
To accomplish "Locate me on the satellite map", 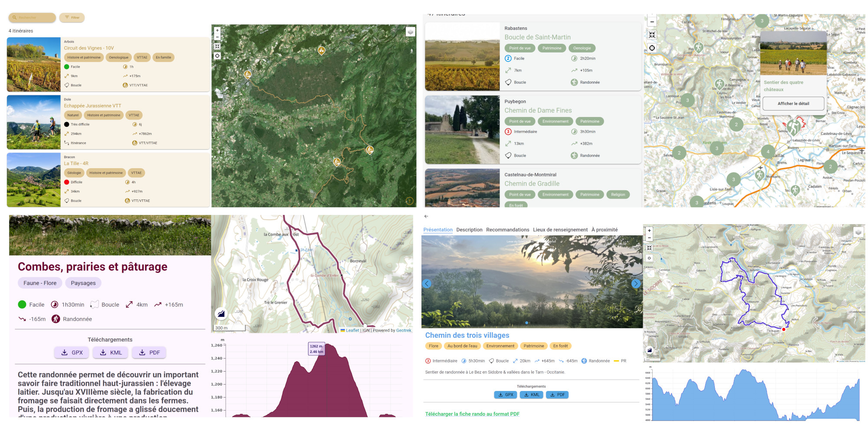I will pos(217,55).
